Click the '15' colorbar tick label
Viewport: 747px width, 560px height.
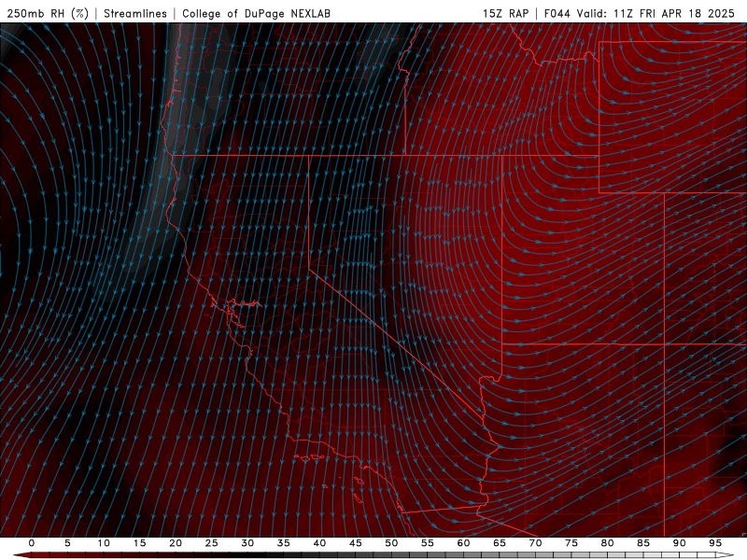click(x=139, y=543)
